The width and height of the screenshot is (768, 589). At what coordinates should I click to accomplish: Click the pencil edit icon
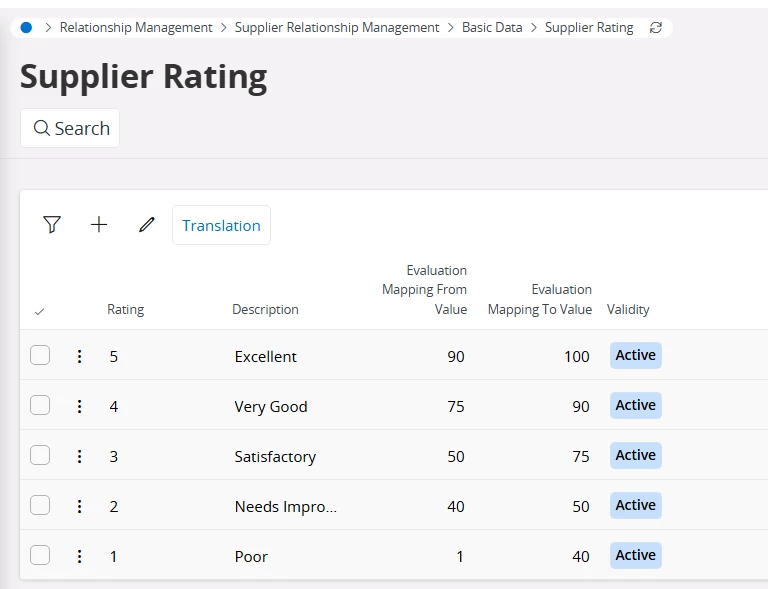(147, 225)
